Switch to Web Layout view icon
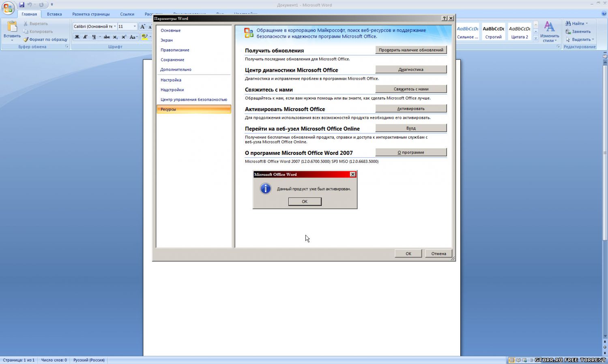608x364 pixels. coord(524,360)
